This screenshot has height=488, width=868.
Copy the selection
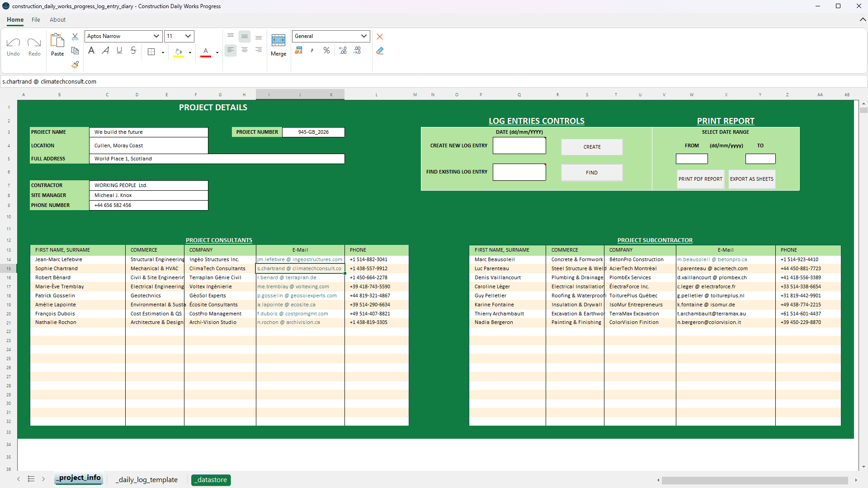pos(75,51)
